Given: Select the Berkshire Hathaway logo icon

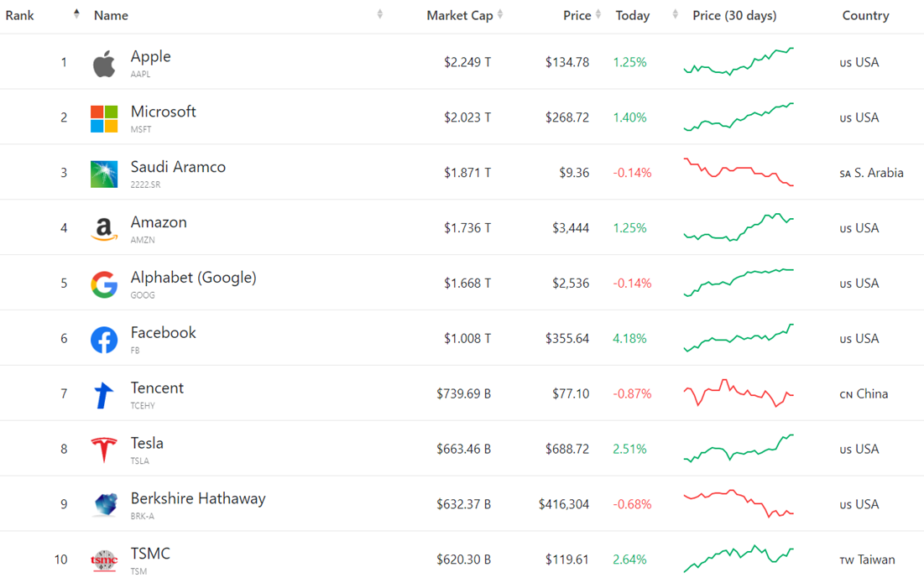Looking at the screenshot, I should (x=106, y=505).
